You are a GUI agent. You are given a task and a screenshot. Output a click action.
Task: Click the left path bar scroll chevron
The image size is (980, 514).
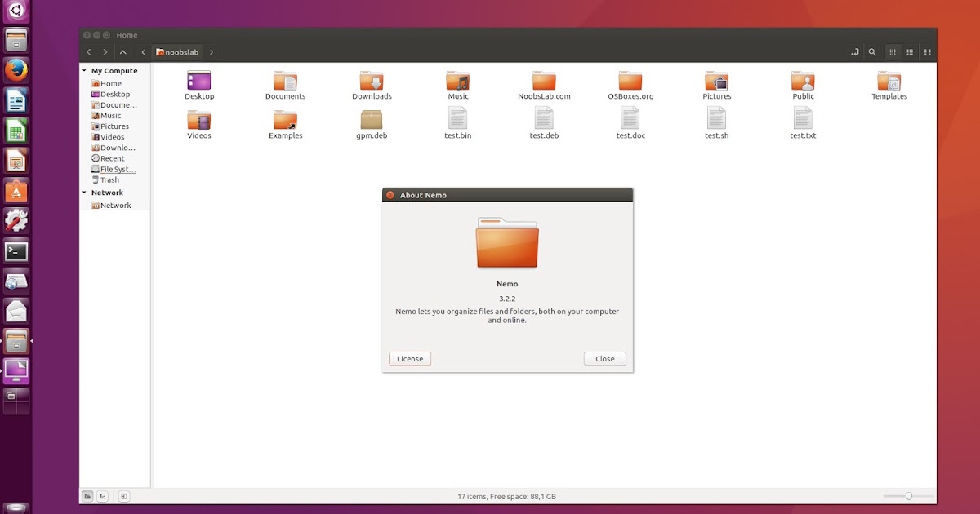(x=143, y=52)
